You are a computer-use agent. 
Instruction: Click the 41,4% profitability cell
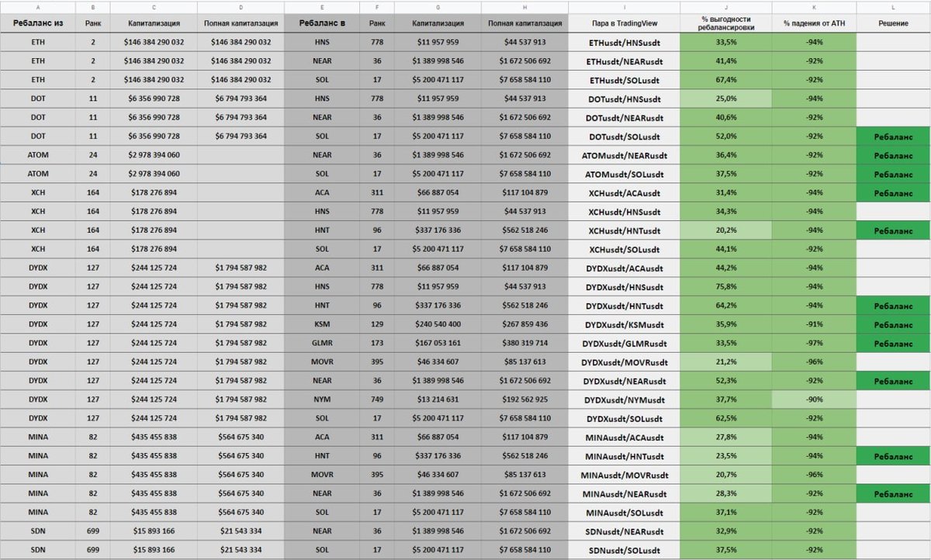(725, 60)
